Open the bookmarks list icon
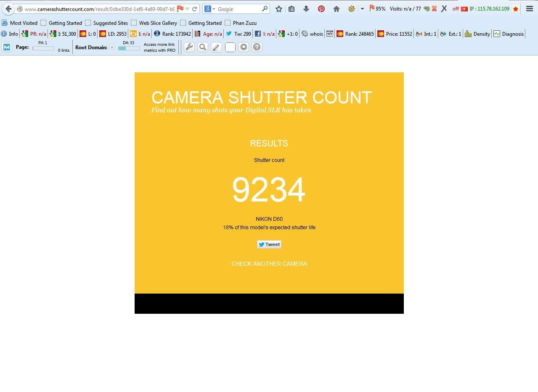The height and width of the screenshot is (392, 538). point(292,9)
